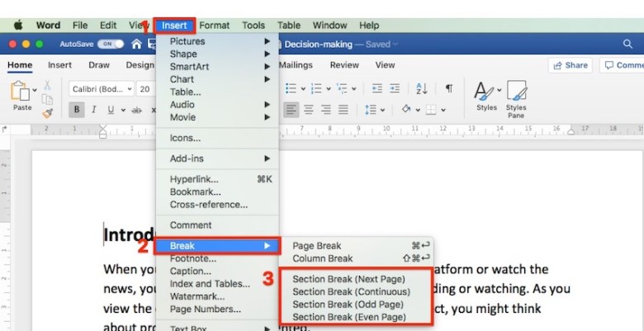Open the Format menu
The image size is (644, 331).
(x=215, y=26)
